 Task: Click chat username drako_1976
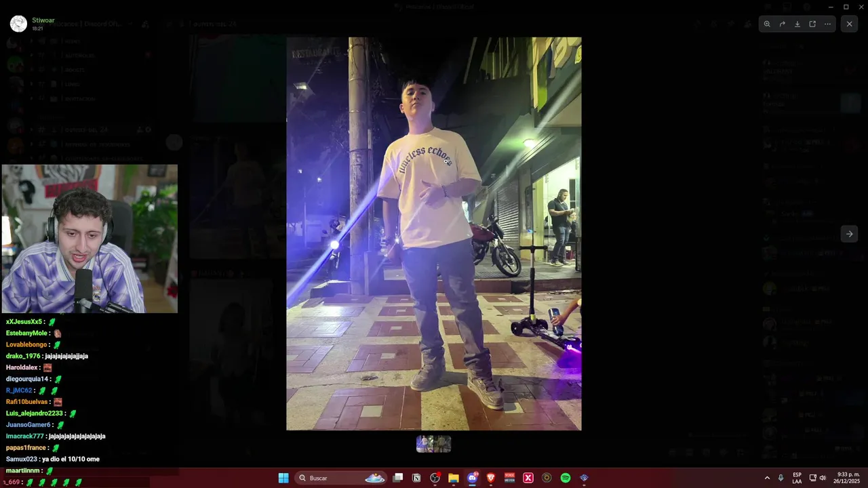click(23, 356)
